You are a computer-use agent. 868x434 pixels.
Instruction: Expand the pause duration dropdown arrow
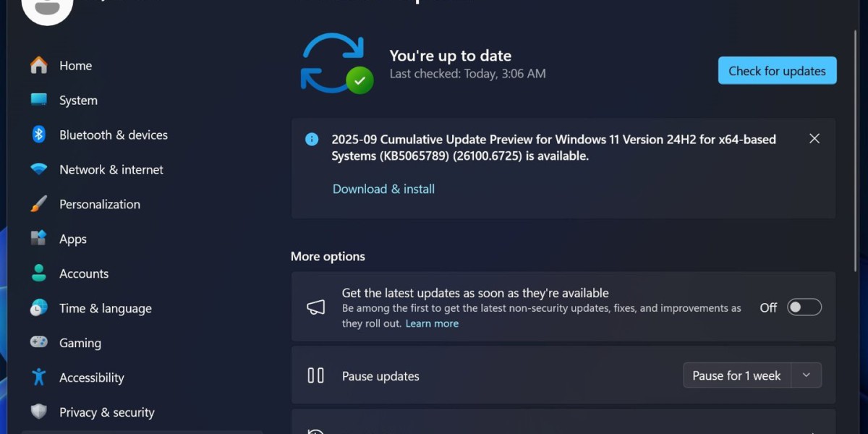pos(807,375)
